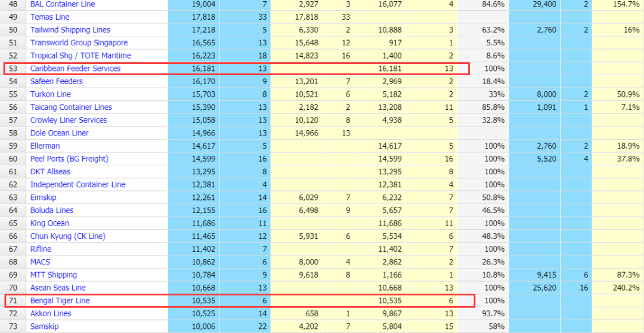The height and width of the screenshot is (333, 644).
Task: Click orderbook TEU value 25,620
Action: click(x=544, y=288)
